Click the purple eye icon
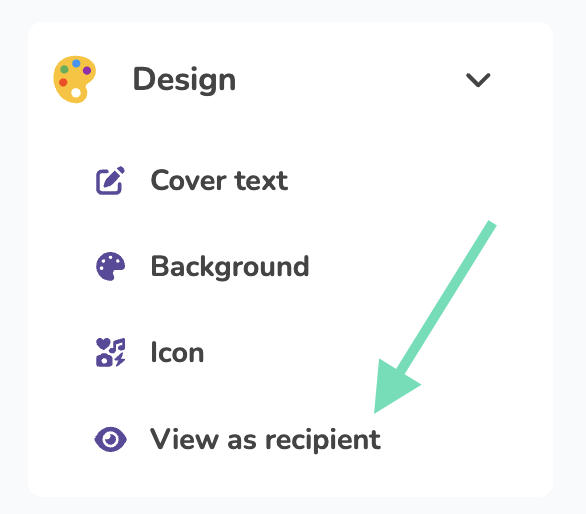 click(110, 439)
